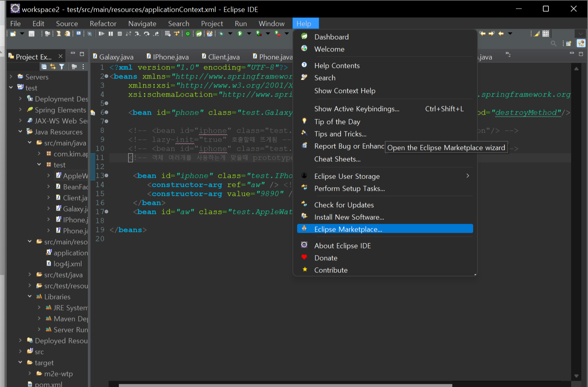Click the editor horizontal scrollbar
The width and height of the screenshot is (588, 387).
pyautogui.click(x=285, y=385)
